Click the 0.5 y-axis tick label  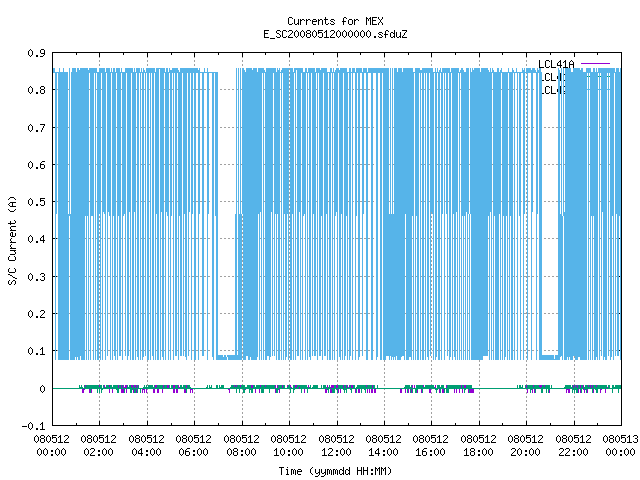[36, 202]
